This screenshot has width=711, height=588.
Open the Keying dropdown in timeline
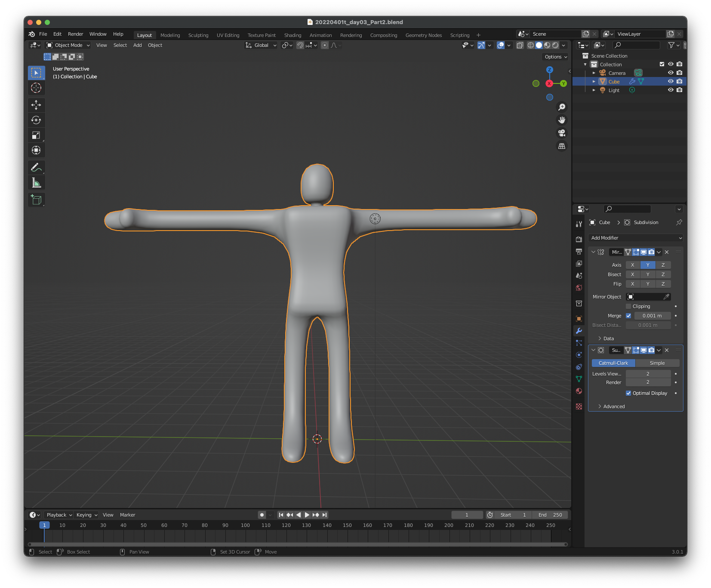click(x=87, y=515)
